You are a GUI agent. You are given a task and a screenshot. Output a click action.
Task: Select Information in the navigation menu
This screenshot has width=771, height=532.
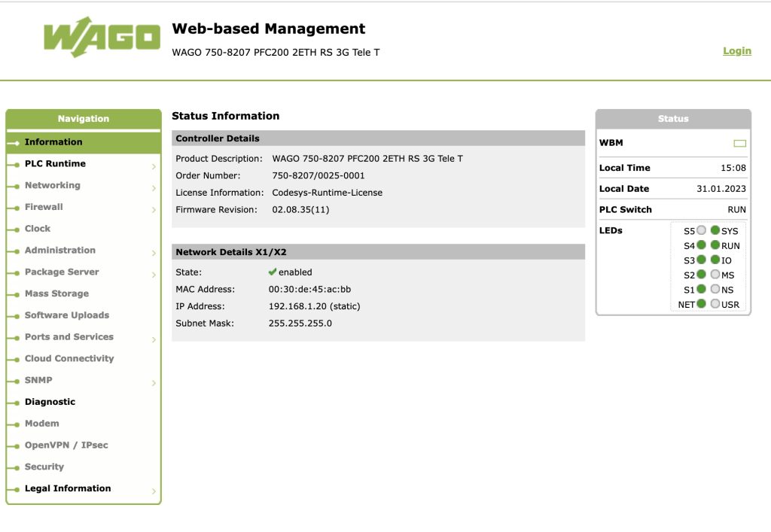click(84, 142)
